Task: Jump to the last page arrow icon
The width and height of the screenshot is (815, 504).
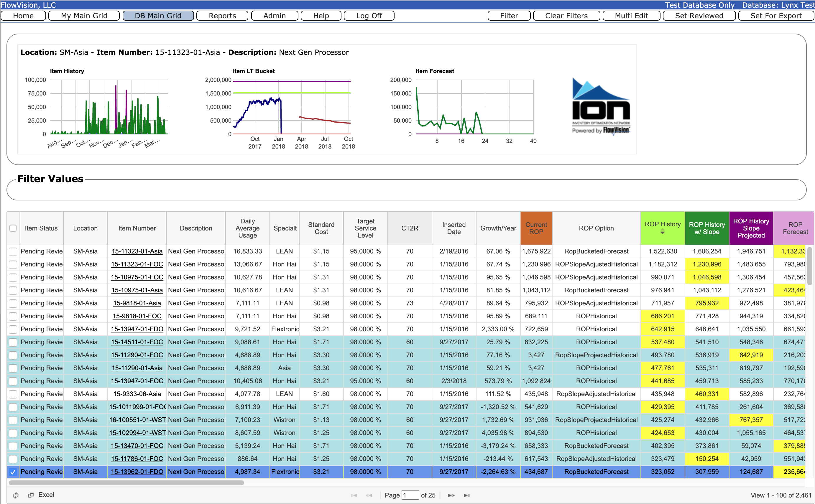Action: point(467,495)
